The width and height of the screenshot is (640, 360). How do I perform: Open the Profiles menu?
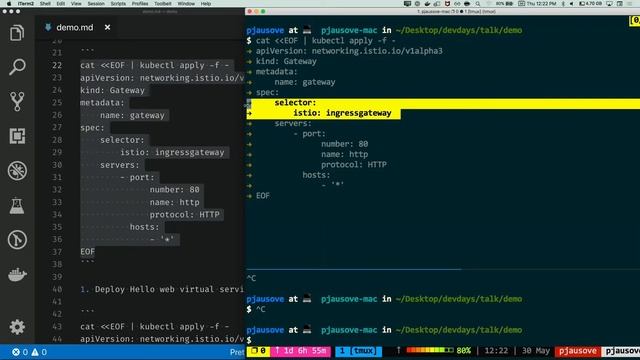(140, 4)
